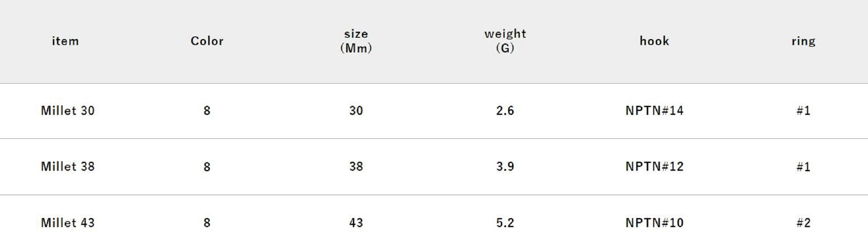Click the 3.9 weight value
This screenshot has height=251, width=868.
[x=505, y=166]
